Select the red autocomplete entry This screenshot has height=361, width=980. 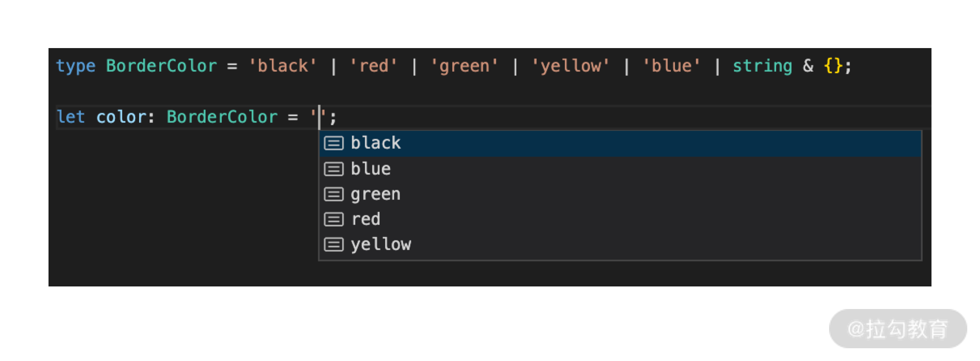click(x=366, y=219)
